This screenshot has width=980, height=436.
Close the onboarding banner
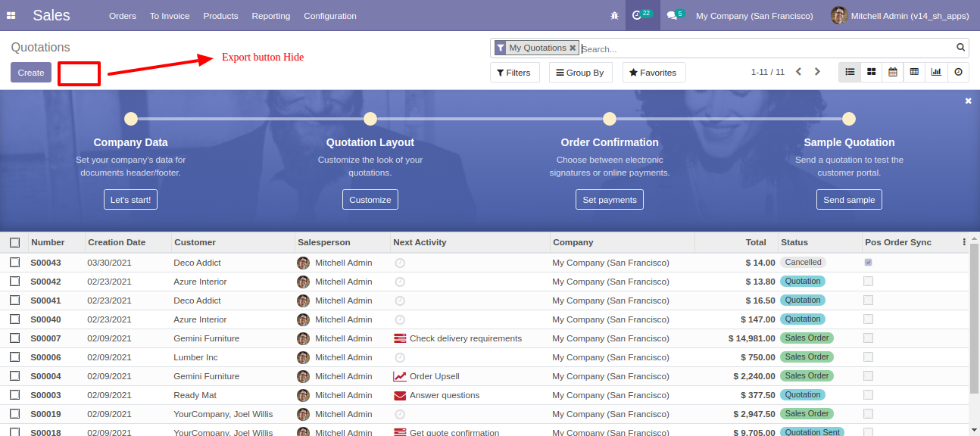[968, 101]
